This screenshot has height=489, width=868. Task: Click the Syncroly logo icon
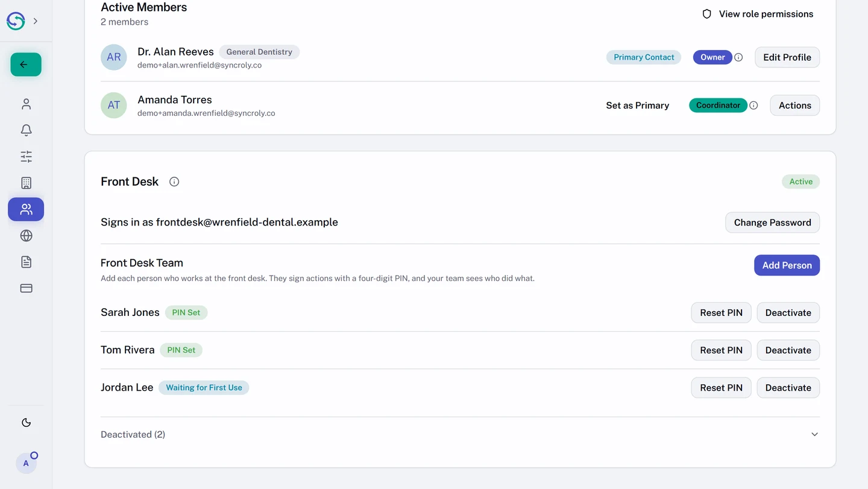[16, 21]
